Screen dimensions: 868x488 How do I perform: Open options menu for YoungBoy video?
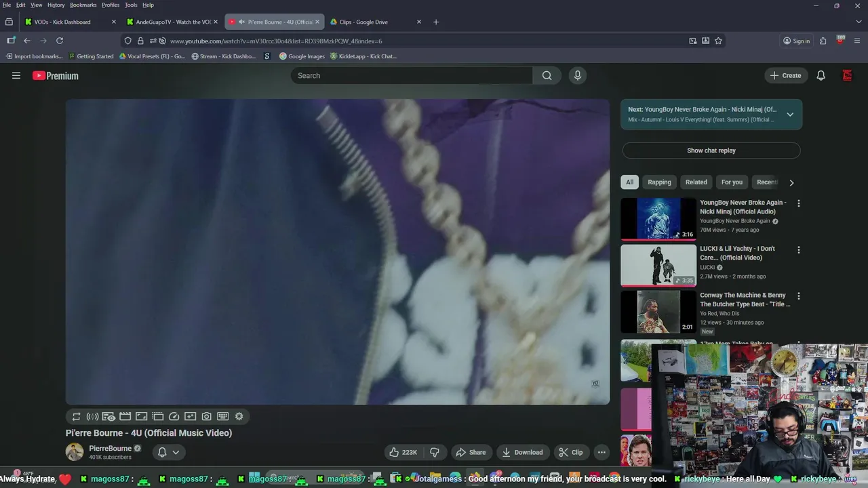click(798, 203)
